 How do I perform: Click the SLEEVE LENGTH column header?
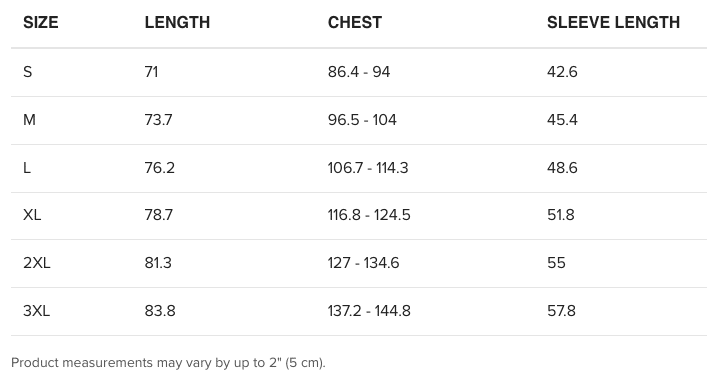tap(614, 23)
